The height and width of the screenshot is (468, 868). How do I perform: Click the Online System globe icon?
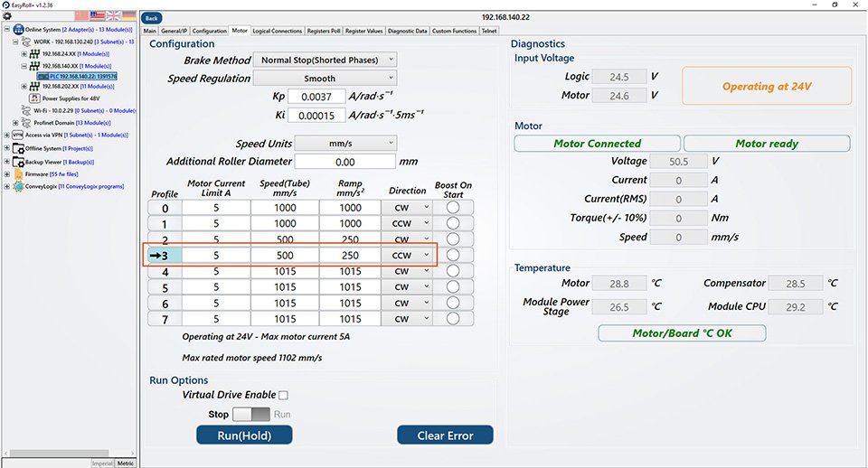[18, 30]
